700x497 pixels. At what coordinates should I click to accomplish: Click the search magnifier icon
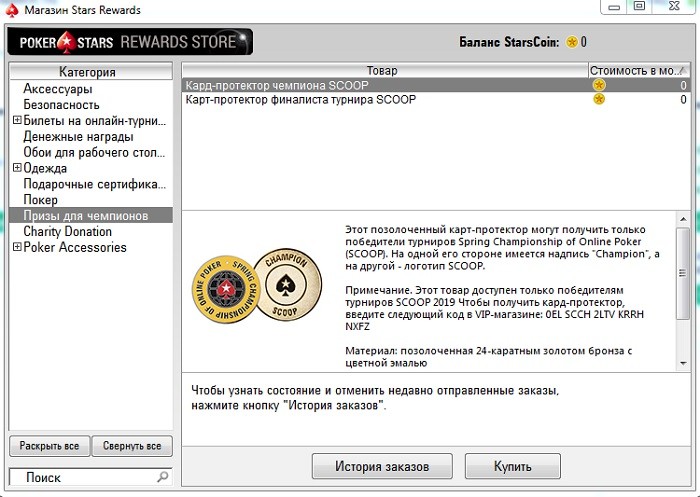point(163,478)
